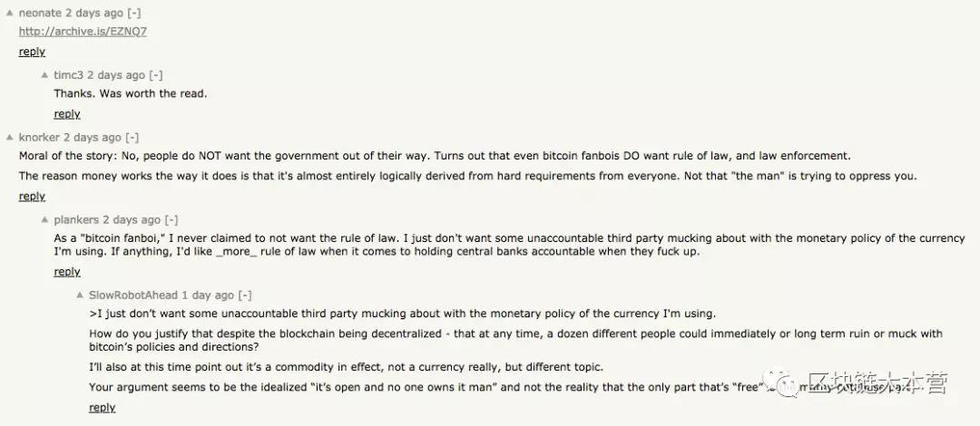Open SlowRobotAhead's comment timestamp '1 day ago'
This screenshot has width=980, height=426.
tap(208, 295)
